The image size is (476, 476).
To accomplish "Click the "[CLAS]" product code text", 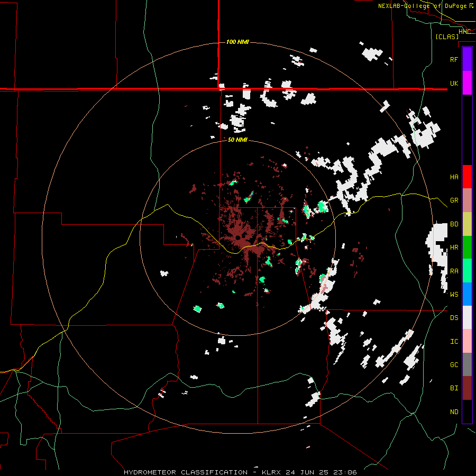I will pos(447,36).
